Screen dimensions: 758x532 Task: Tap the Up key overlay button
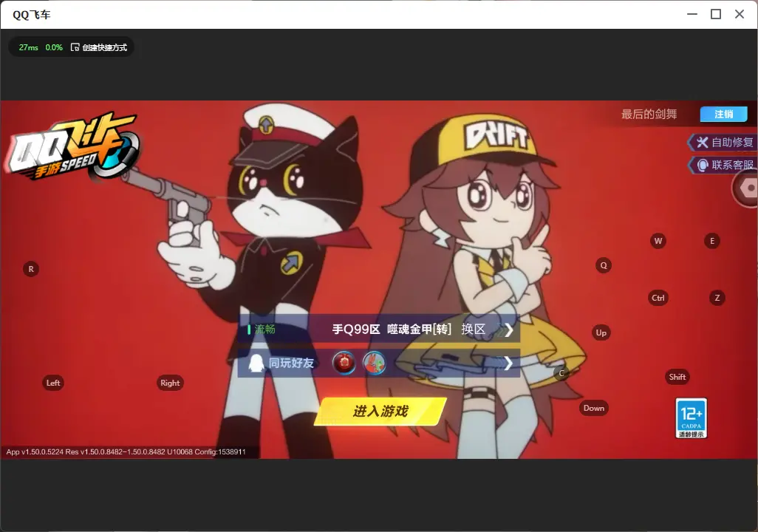click(x=601, y=332)
